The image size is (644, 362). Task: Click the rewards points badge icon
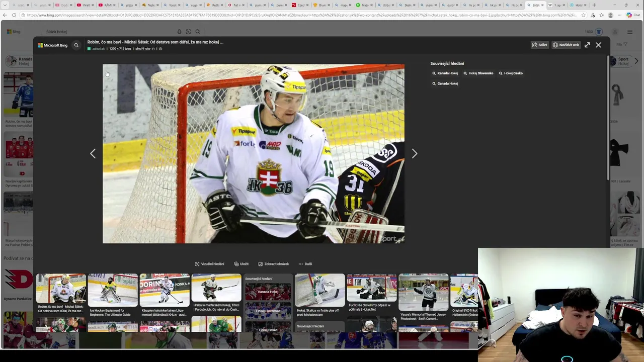click(599, 32)
